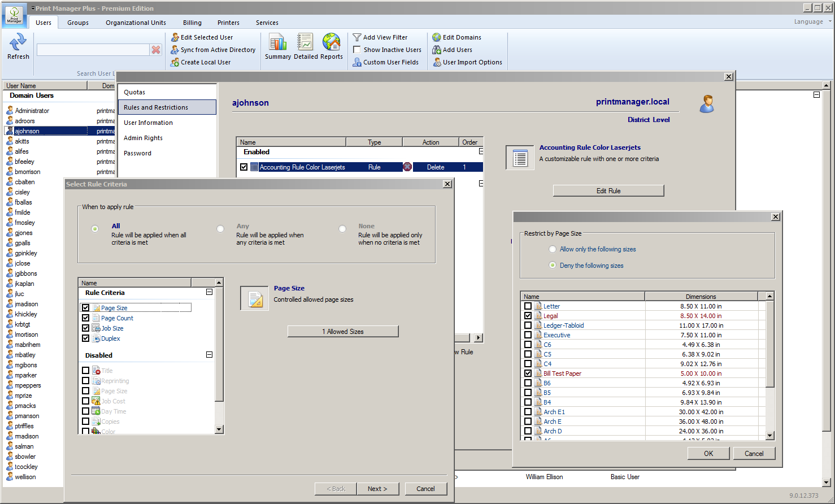
Task: Click the Day Time criteria icon
Action: (96, 411)
